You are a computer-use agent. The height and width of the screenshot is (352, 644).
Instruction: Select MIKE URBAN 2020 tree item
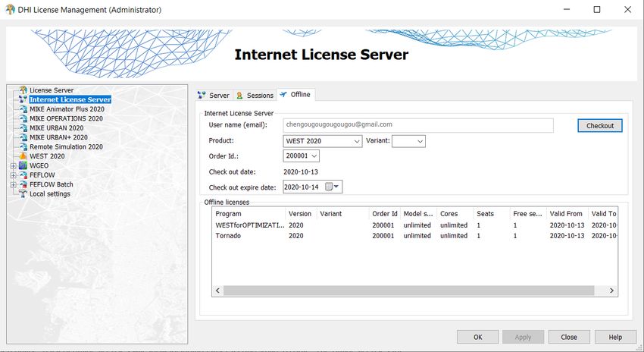[57, 128]
